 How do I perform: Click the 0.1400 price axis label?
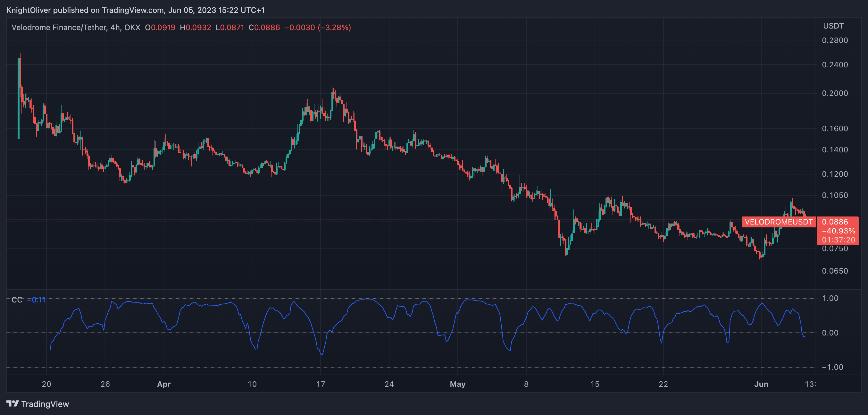[835, 150]
